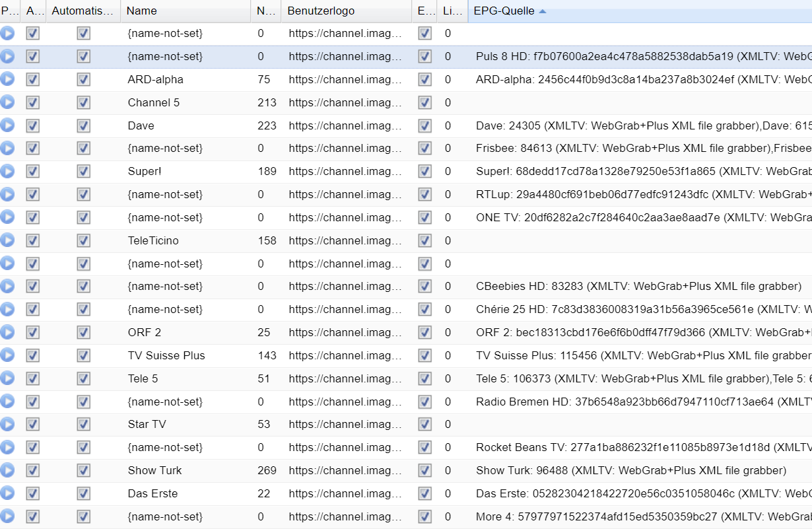Click the Show Turk: 96488 EPG source cell

pos(640,470)
